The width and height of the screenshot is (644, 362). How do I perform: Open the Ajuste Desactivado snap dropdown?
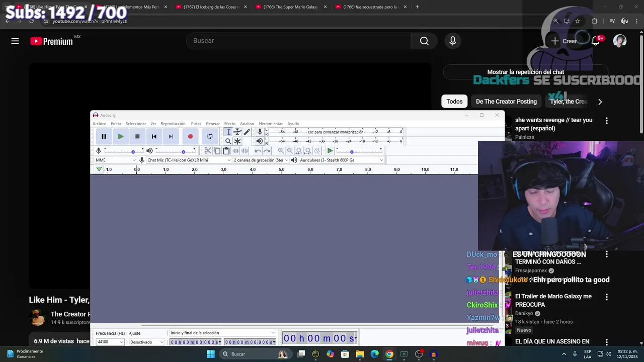coord(147,342)
